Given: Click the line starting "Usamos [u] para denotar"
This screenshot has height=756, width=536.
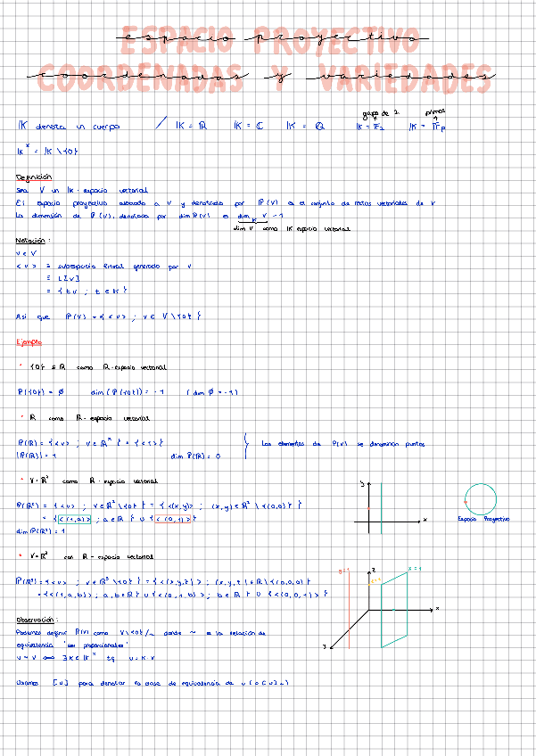Looking at the screenshot, I should click(x=152, y=683).
